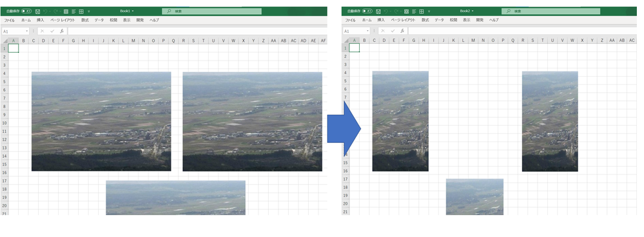Switch to ページ レイアウト tab in Book2
The image size is (644, 237).
pyautogui.click(x=404, y=20)
